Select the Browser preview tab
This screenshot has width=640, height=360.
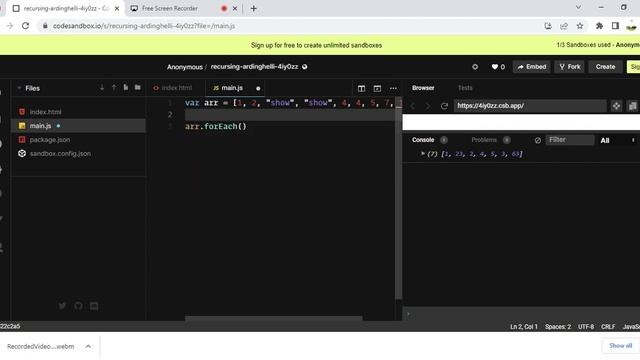[423, 88]
